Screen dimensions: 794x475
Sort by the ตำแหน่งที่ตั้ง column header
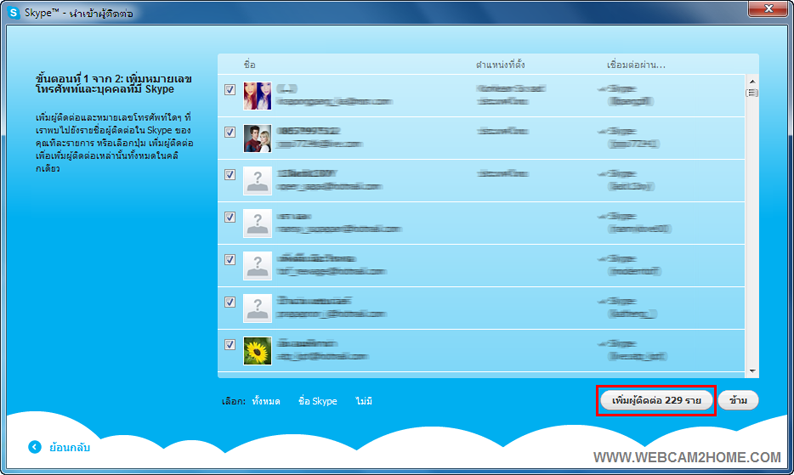click(x=500, y=64)
